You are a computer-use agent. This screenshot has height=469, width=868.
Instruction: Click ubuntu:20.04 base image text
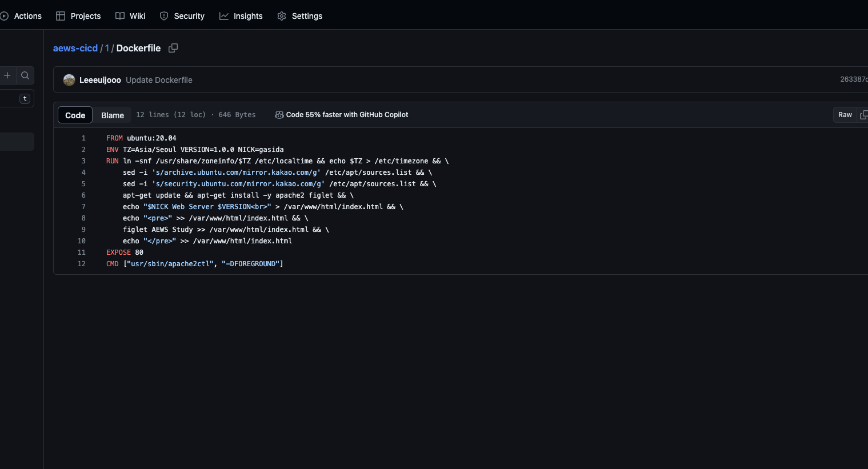(151, 138)
